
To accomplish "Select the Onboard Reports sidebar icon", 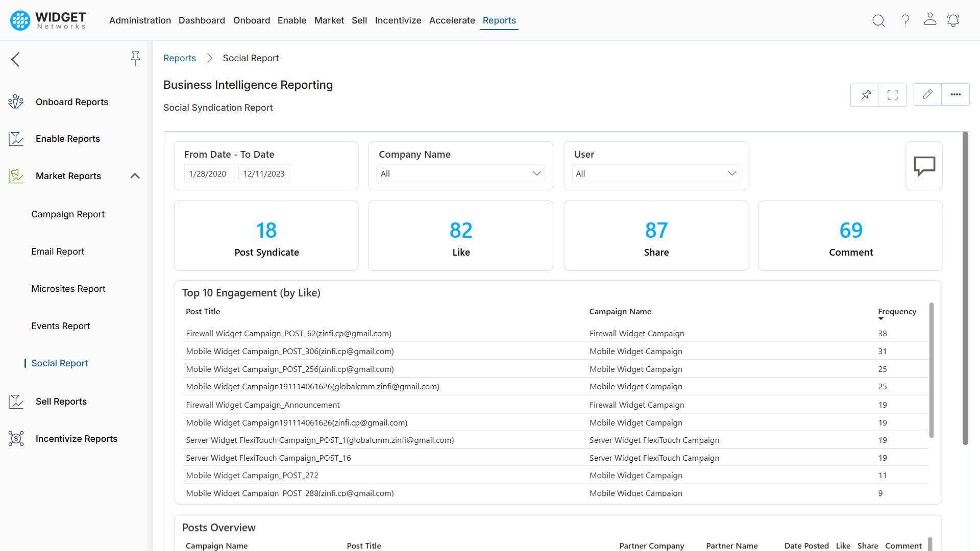I will tap(16, 102).
